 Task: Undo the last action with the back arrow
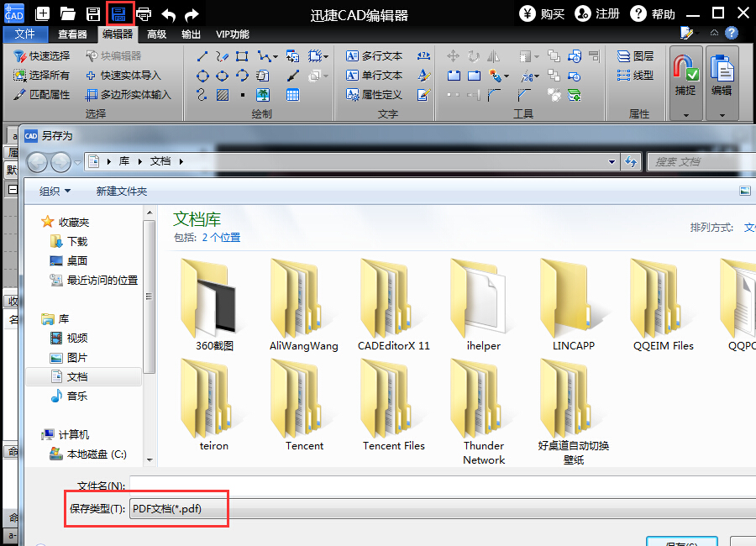coord(168,15)
